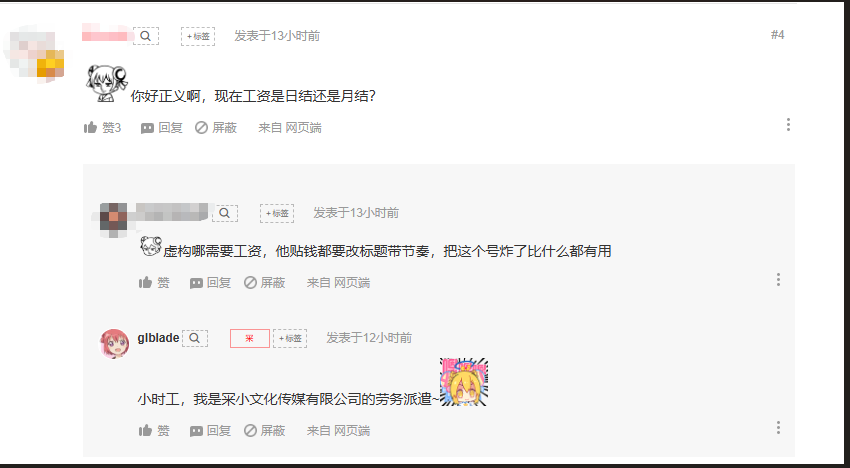The image size is (850, 468).
Task: Click the search icon on the 13小时前 nested reply
Action: click(x=225, y=213)
